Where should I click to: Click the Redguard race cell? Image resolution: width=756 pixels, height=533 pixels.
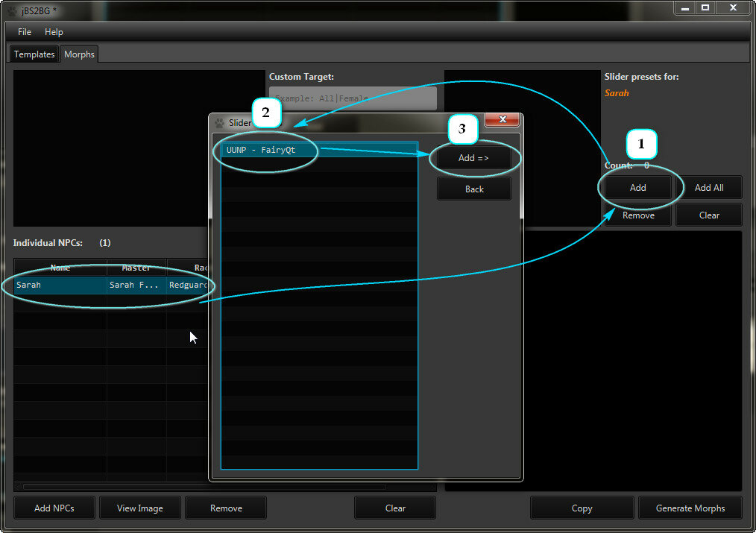tap(188, 285)
